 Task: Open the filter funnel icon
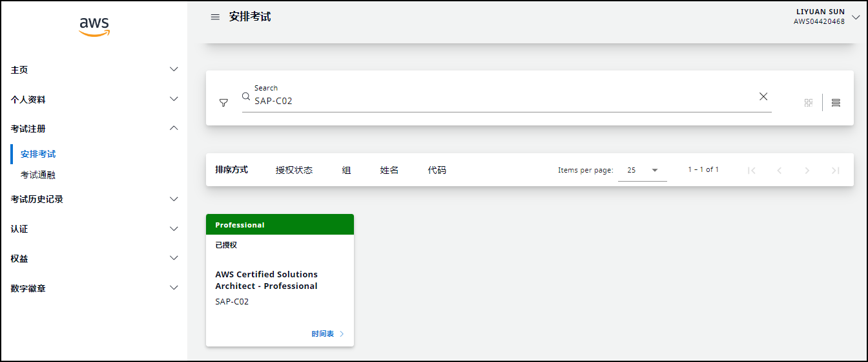tap(223, 103)
